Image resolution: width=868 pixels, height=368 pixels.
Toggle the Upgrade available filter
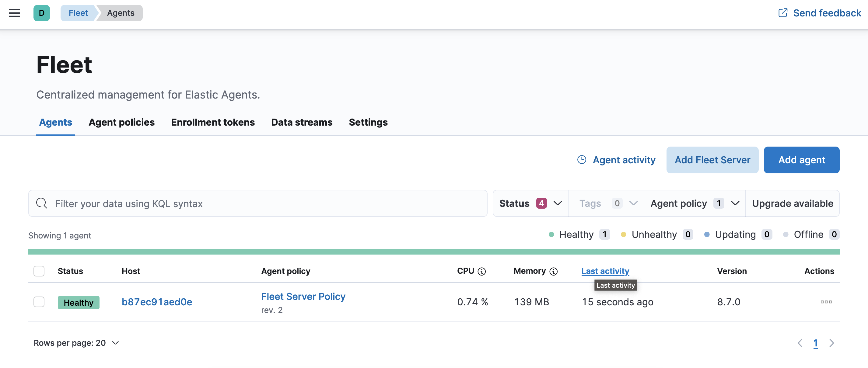click(792, 203)
